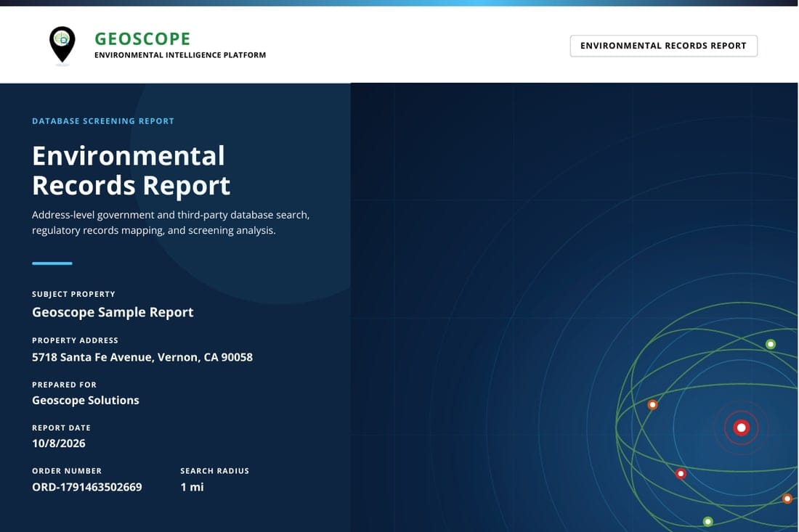Click the Geoscope map pin logo icon

(x=62, y=45)
